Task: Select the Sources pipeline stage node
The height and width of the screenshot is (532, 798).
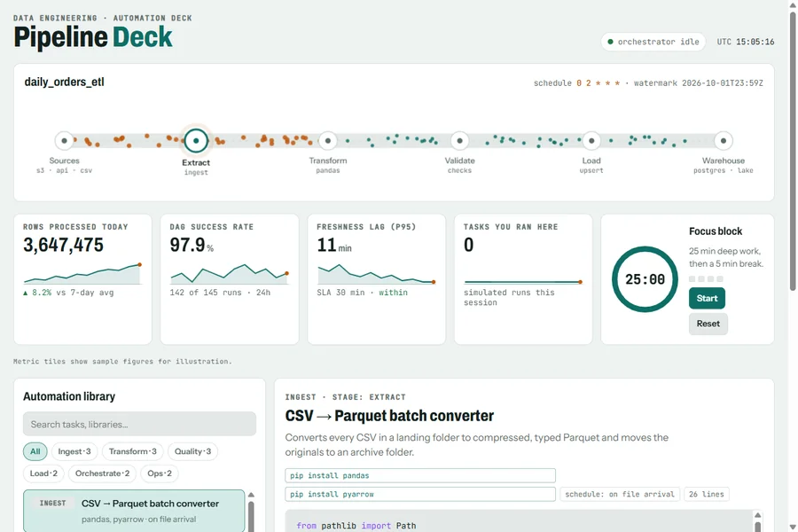Action: pos(64,140)
